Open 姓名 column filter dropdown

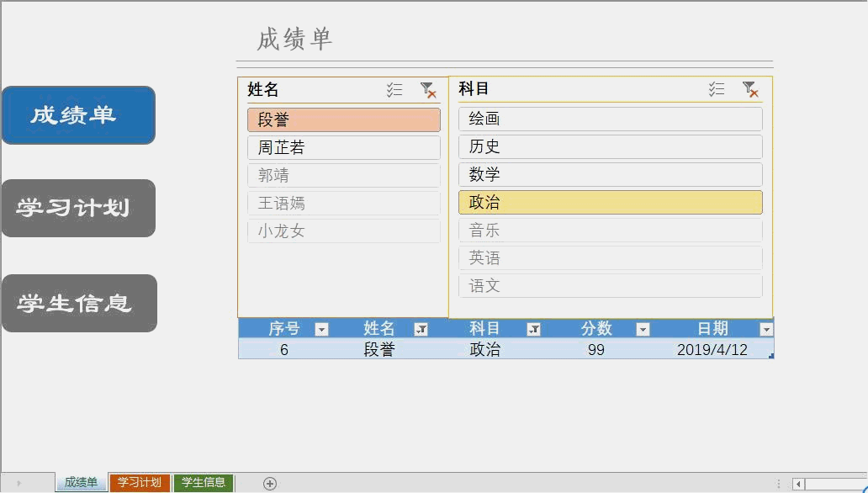[421, 330]
